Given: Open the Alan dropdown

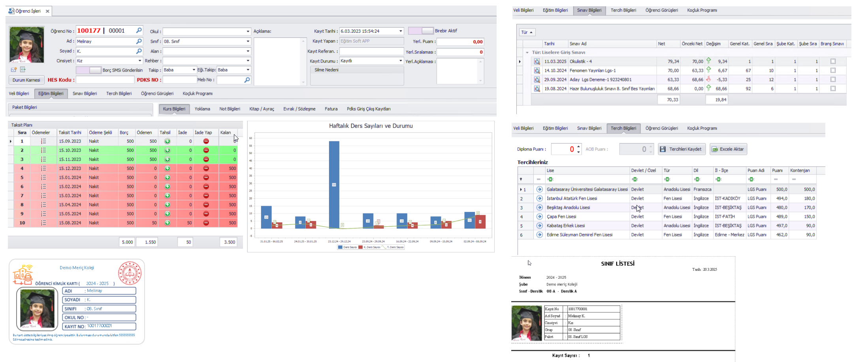Looking at the screenshot, I should point(248,51).
